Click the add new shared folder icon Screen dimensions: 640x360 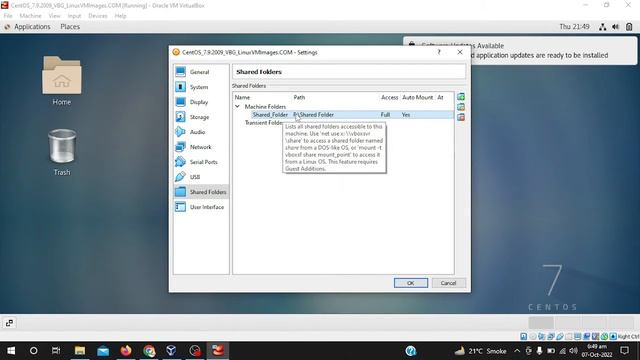(x=461, y=97)
